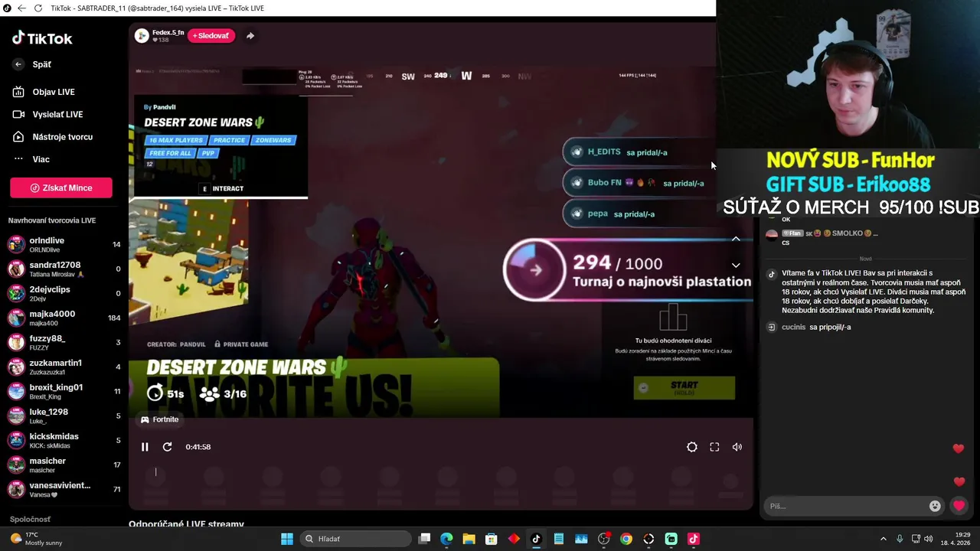The image size is (980, 551).
Task: Open the fuzzy88_ suggested stream
Action: pyautogui.click(x=64, y=343)
